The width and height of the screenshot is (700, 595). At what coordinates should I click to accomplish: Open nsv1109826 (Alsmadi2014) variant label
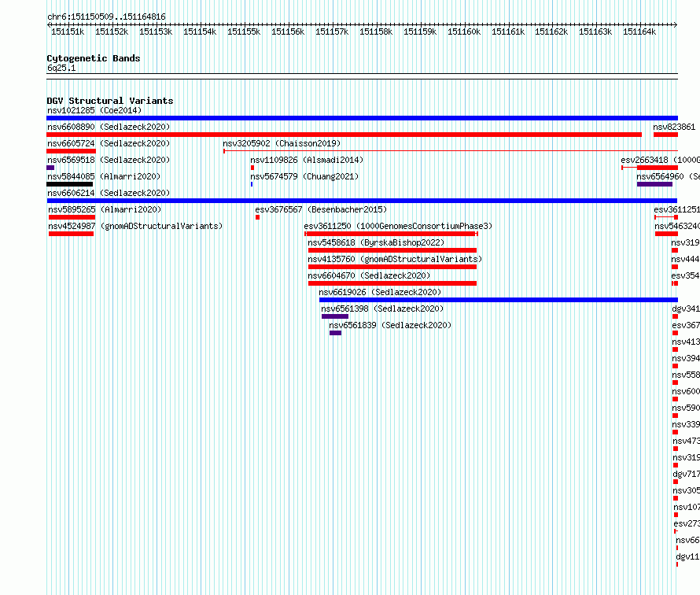pyautogui.click(x=307, y=160)
